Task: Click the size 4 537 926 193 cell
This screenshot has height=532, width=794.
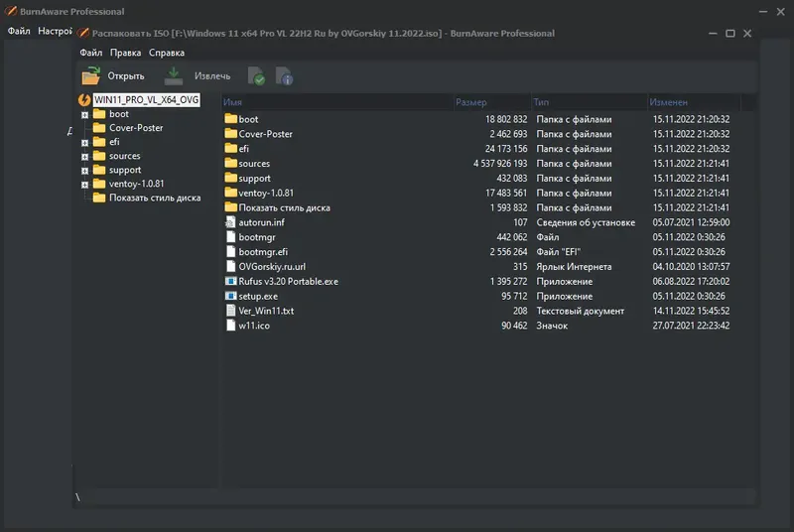Action: click(x=500, y=164)
